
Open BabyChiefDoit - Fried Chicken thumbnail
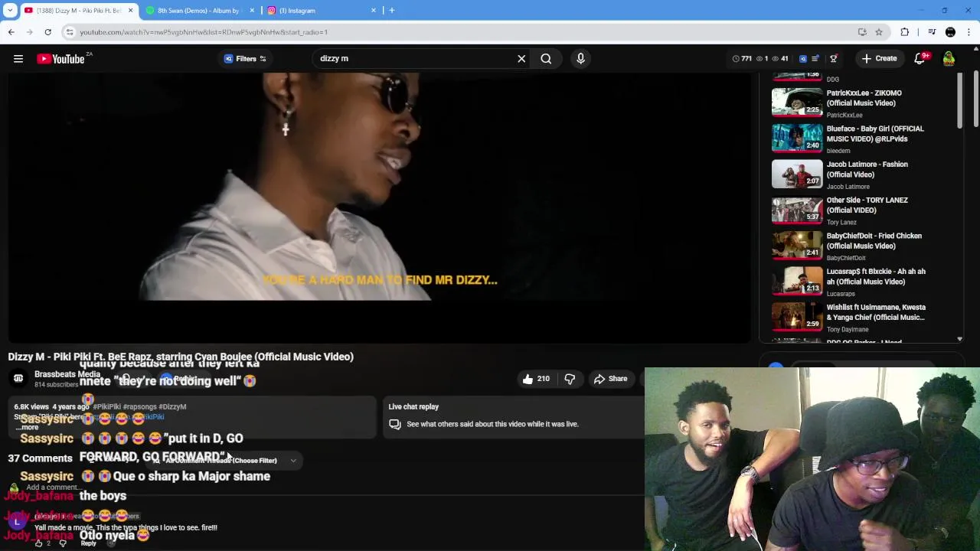click(797, 246)
